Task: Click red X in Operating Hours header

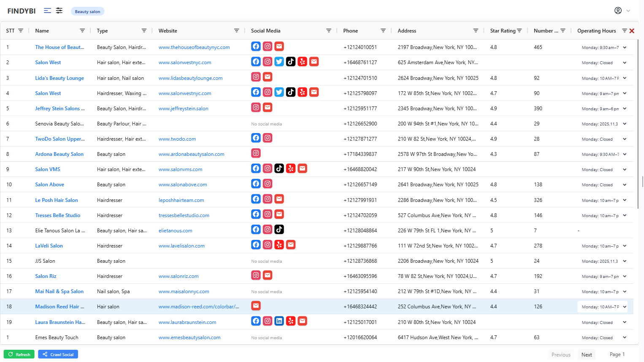Action: coord(632,31)
